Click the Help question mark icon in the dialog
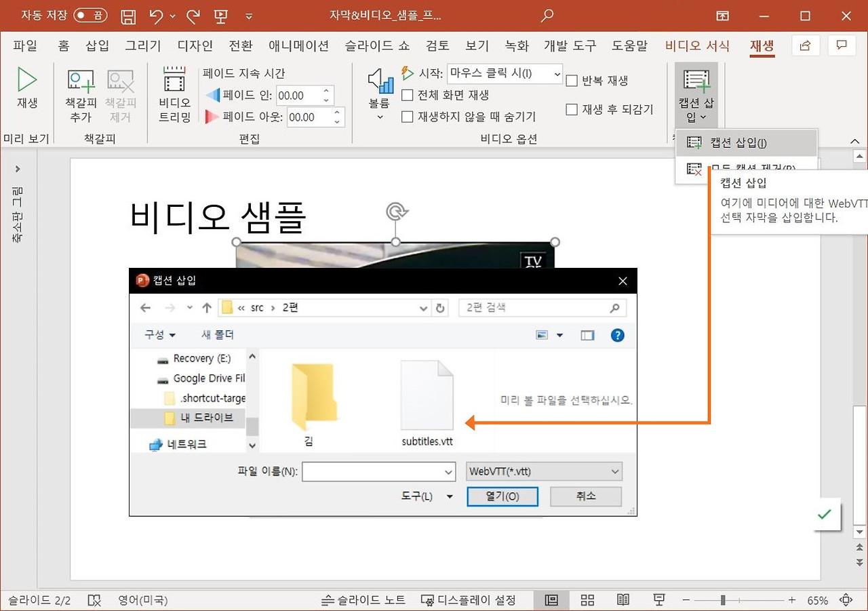 point(617,334)
